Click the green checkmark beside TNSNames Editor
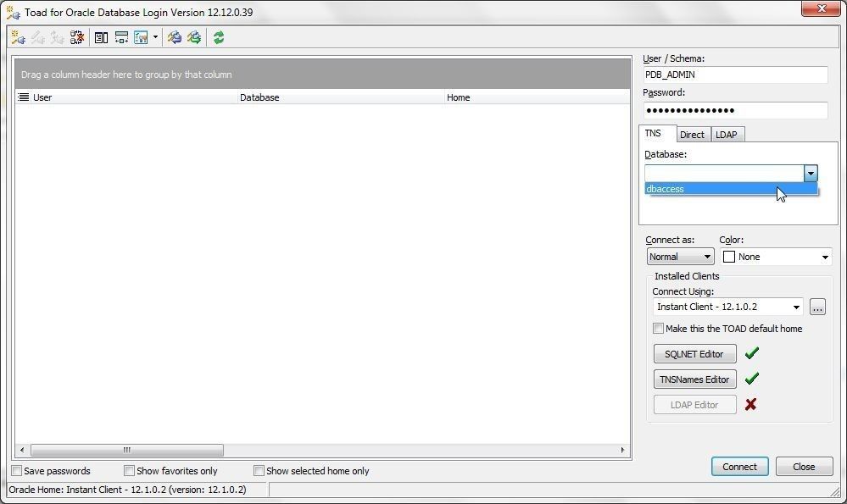Viewport: 847px width, 504px height. 751,379
